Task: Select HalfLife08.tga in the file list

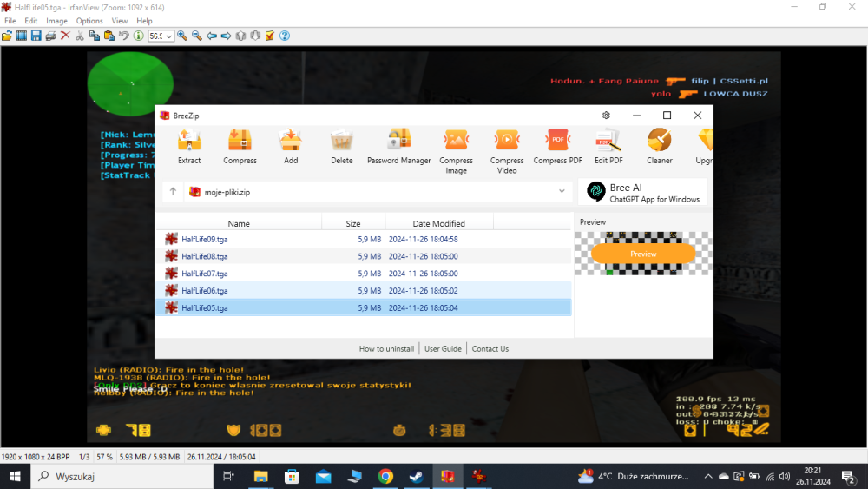Action: click(205, 256)
